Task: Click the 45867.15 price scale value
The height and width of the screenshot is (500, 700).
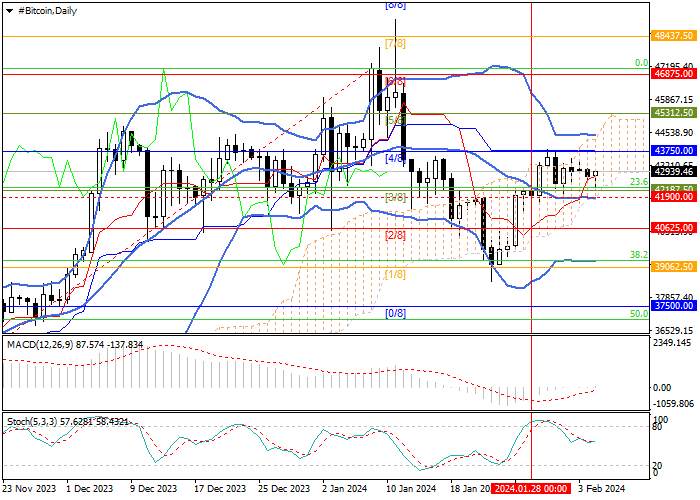Action: (673, 99)
